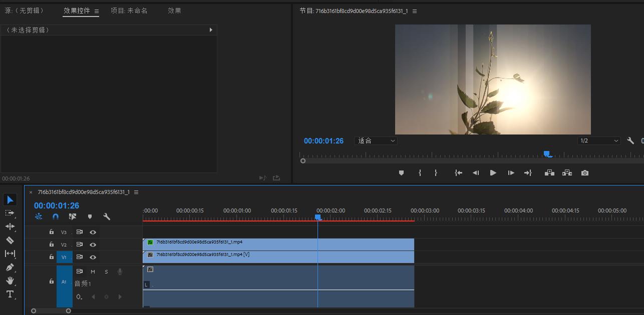Expand the 未选择剪辑 arrow in Effect Controls
The height and width of the screenshot is (315, 644).
[211, 30]
